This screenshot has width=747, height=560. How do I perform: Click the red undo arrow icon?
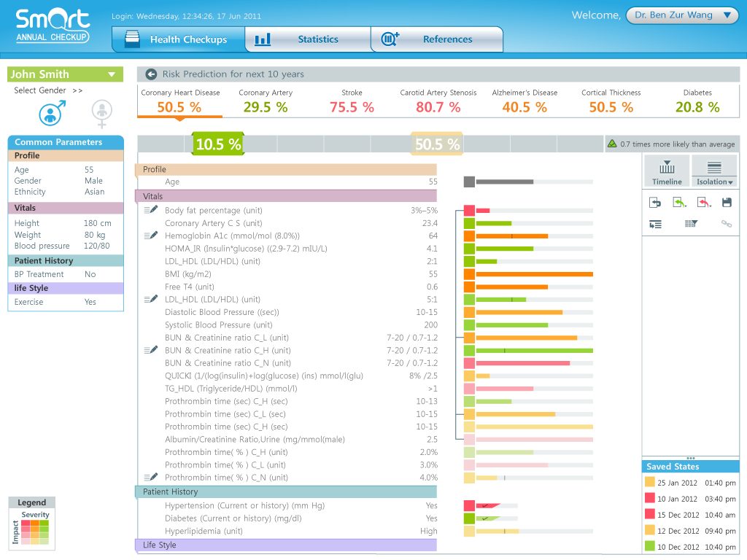pos(703,203)
